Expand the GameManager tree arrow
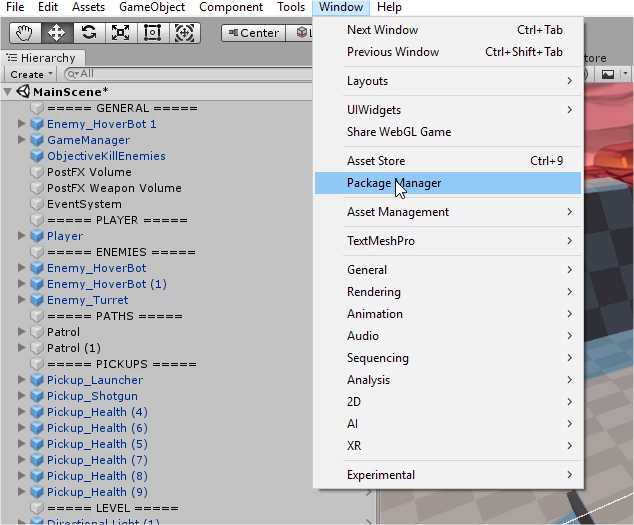 (22, 140)
